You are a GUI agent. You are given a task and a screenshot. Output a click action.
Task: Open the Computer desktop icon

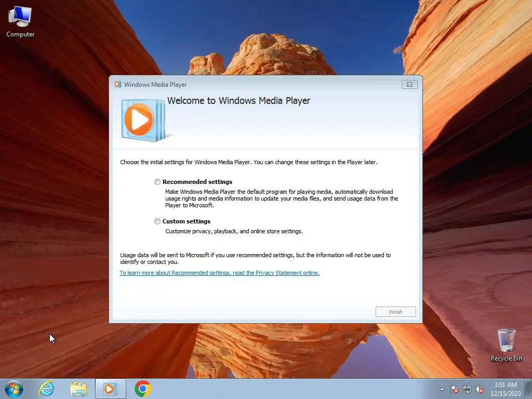20,22
